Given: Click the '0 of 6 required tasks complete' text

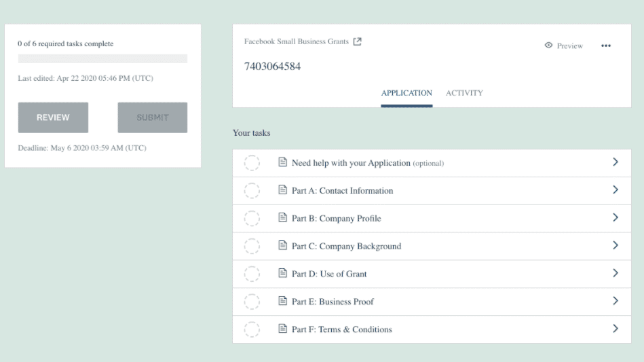Looking at the screenshot, I should point(65,43).
